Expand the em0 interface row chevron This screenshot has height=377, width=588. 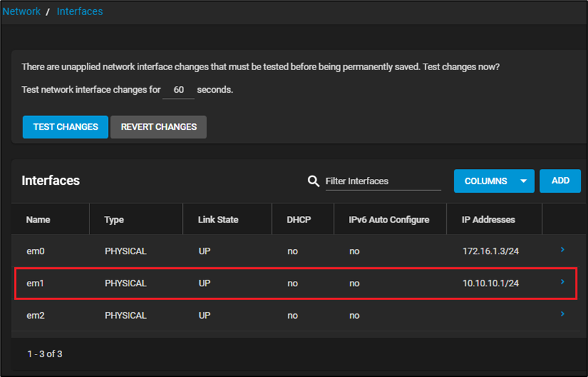[562, 250]
